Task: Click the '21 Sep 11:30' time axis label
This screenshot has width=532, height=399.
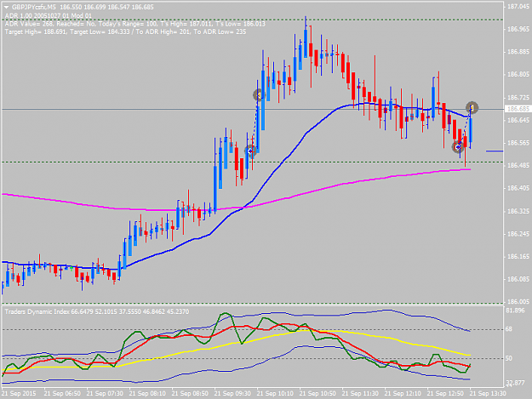Action: click(x=360, y=394)
